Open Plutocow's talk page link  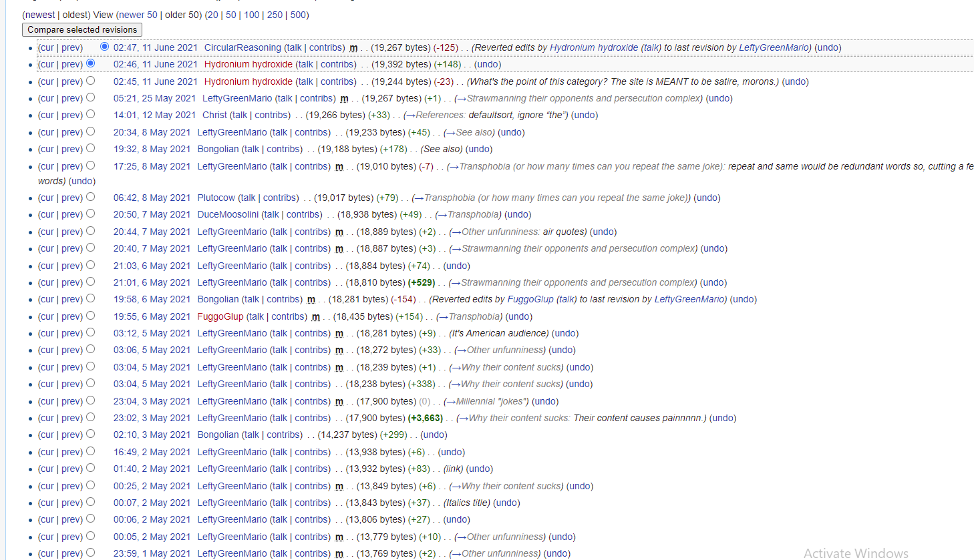point(248,198)
